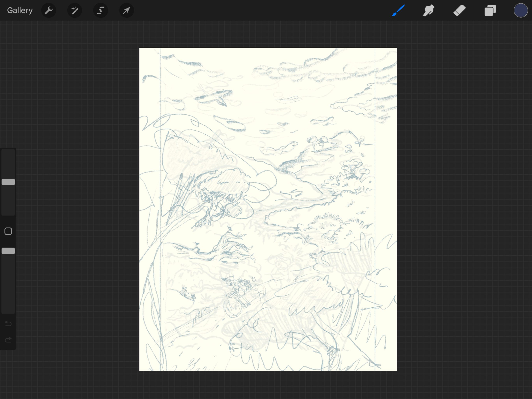Open the Actions wrench menu
The height and width of the screenshot is (399, 532).
48,10
